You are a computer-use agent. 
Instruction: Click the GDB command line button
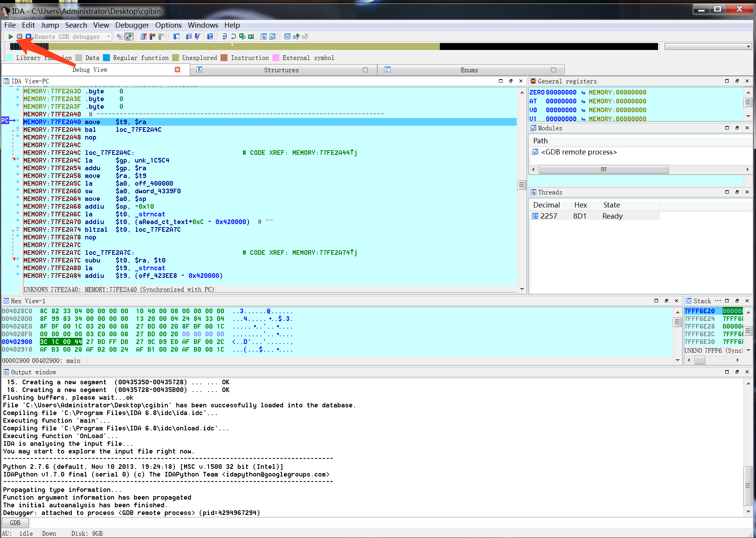point(15,523)
